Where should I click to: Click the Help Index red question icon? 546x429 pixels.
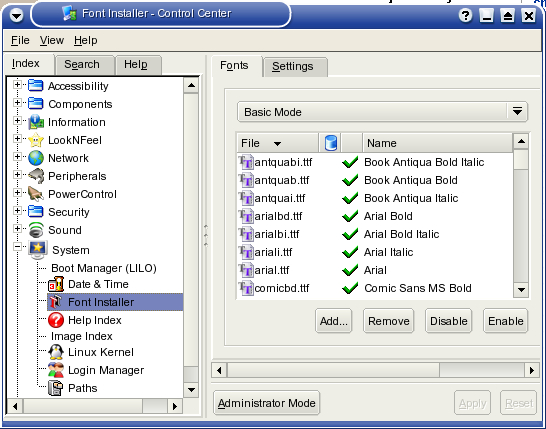pos(56,320)
